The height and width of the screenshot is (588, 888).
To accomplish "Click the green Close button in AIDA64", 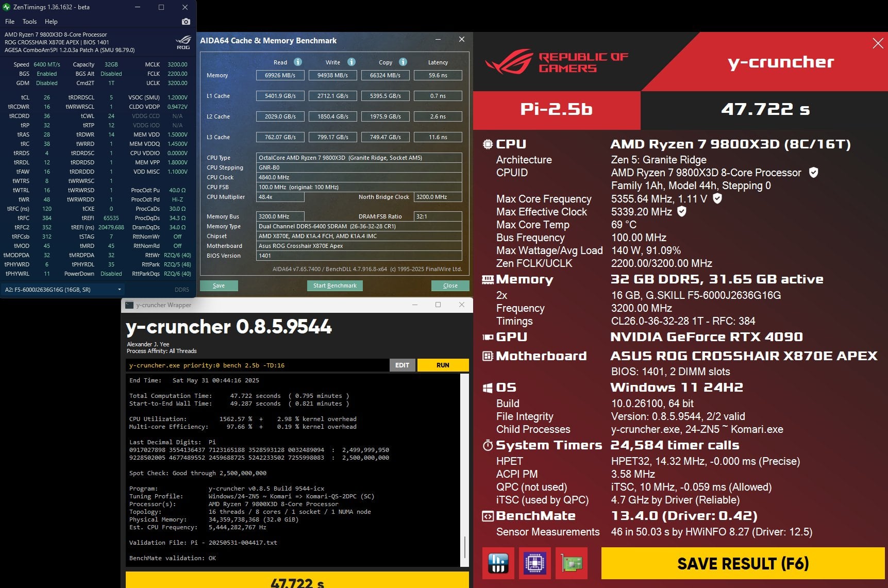I will pos(450,285).
